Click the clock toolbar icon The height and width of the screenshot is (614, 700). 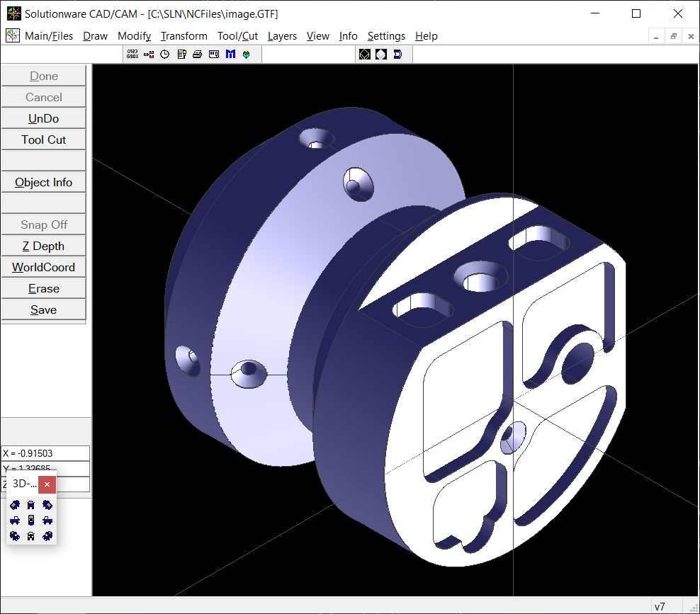(165, 55)
